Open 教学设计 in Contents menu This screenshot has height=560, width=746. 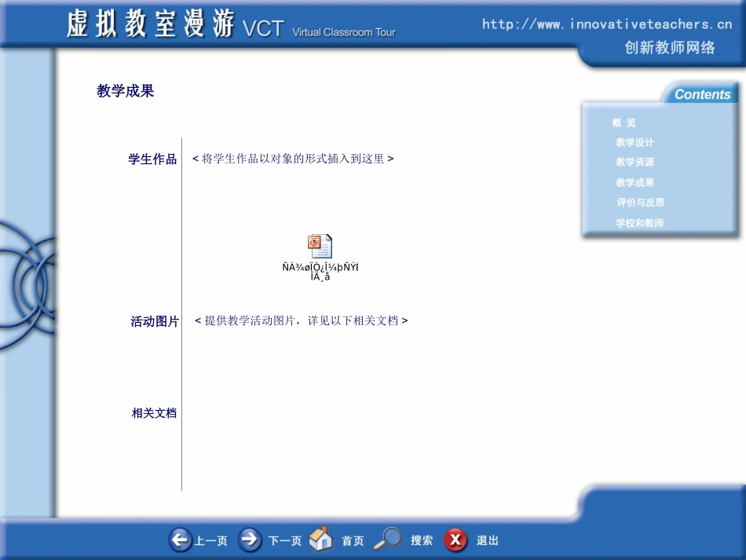[634, 142]
